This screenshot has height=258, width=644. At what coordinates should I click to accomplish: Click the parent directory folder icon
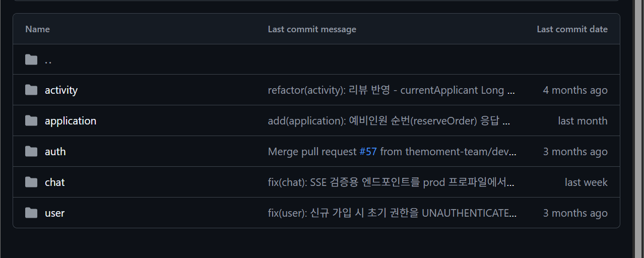pos(31,60)
